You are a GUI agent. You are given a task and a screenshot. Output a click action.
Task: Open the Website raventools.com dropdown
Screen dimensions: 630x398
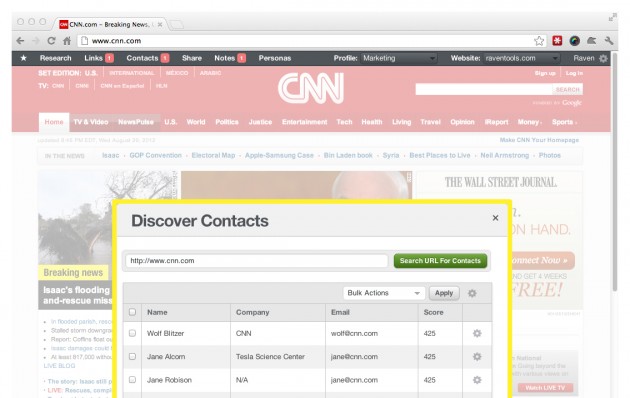pos(522,58)
